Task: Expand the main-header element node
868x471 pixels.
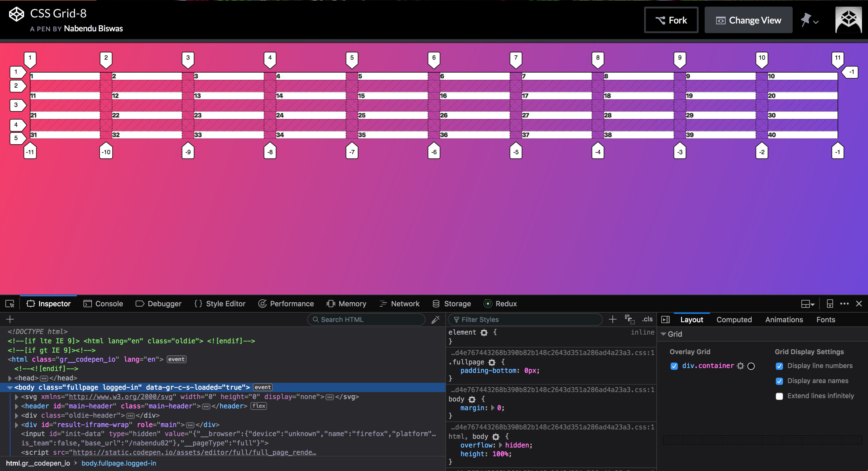Action: click(17, 406)
